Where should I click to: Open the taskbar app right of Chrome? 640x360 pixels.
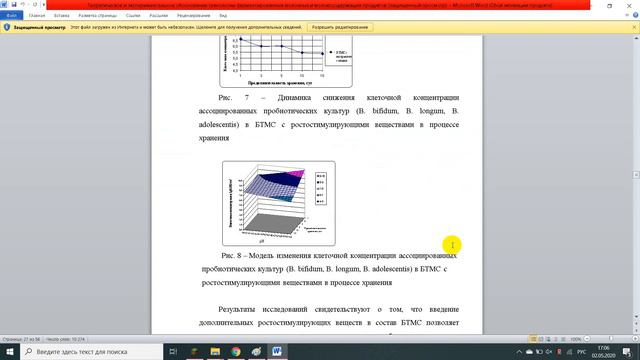coord(256,351)
